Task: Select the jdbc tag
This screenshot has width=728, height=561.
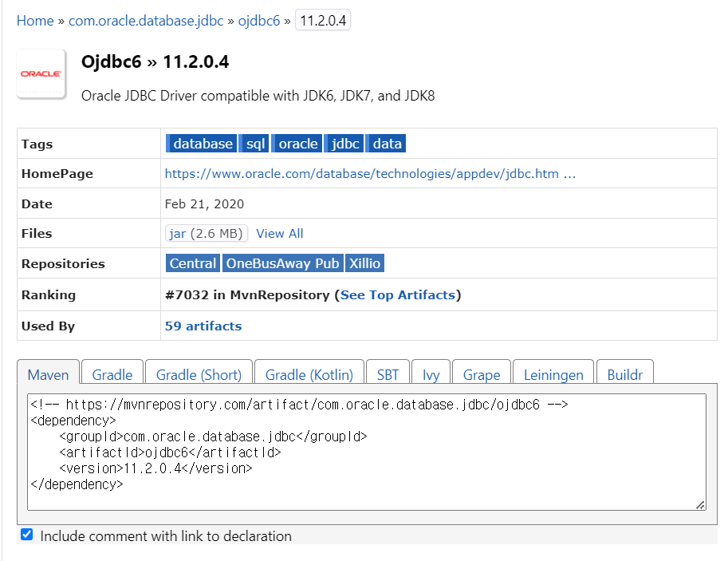Action: tap(344, 144)
